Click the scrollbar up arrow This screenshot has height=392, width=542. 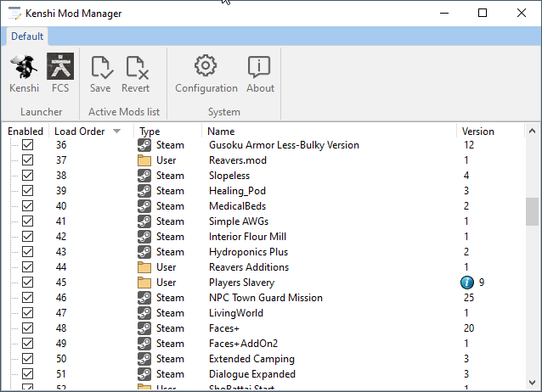tap(533, 132)
